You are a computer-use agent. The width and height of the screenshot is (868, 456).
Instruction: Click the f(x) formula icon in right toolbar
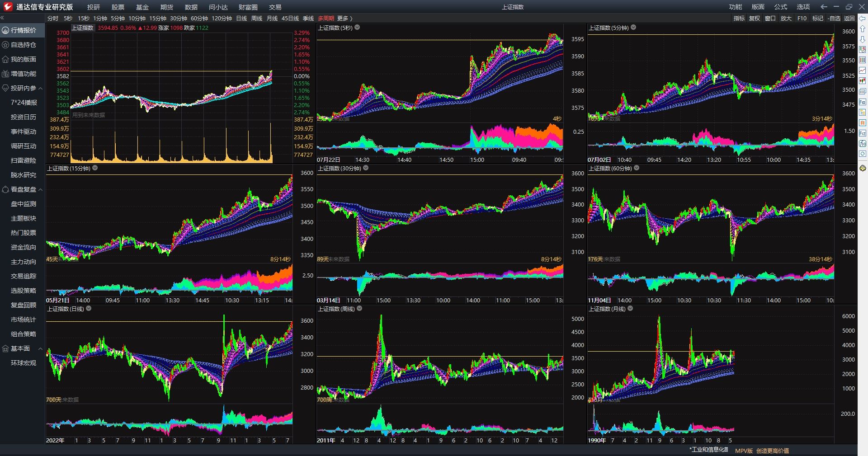point(863,143)
